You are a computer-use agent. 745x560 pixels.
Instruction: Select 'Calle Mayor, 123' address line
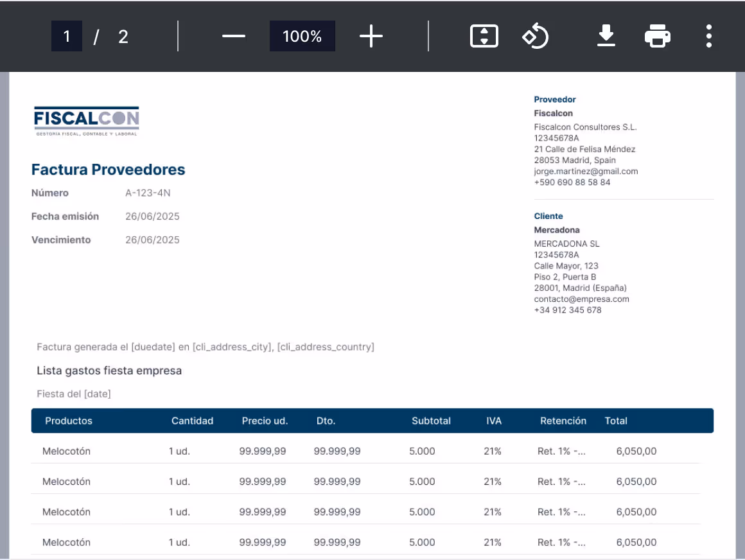[x=566, y=265]
